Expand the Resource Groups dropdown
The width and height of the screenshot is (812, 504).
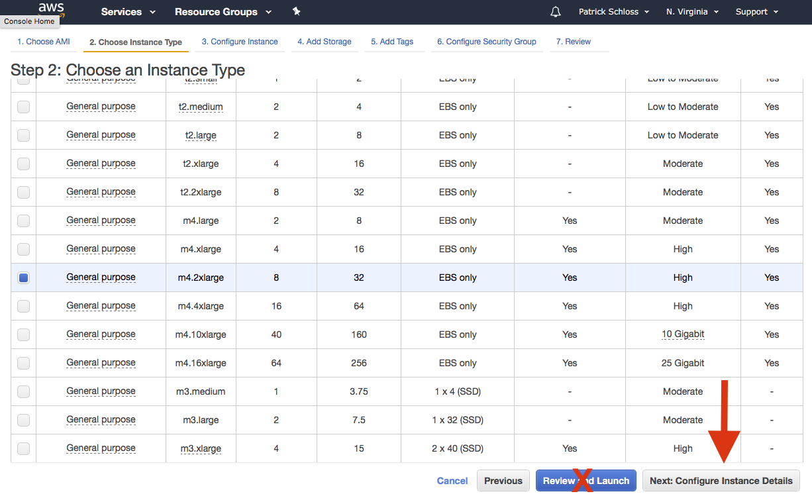pyautogui.click(x=223, y=11)
